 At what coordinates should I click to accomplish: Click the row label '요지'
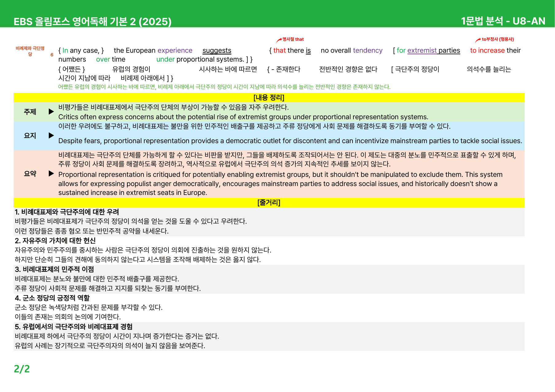click(30, 135)
